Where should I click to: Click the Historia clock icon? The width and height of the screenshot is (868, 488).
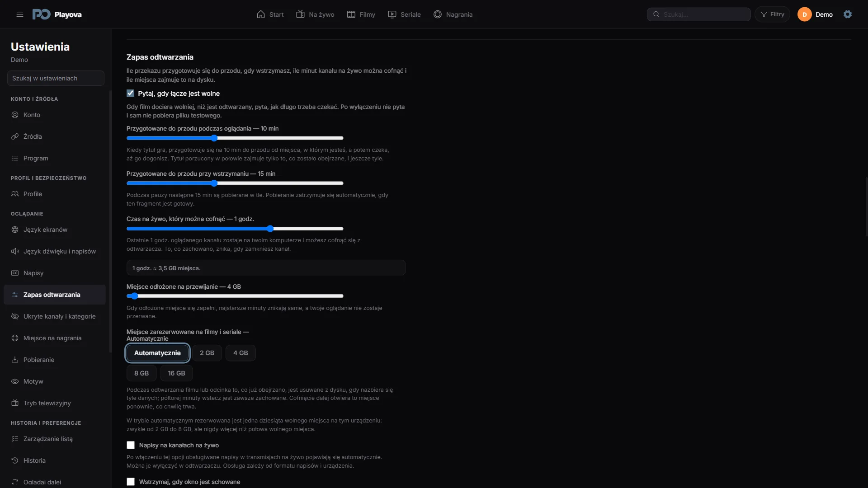[x=15, y=460]
